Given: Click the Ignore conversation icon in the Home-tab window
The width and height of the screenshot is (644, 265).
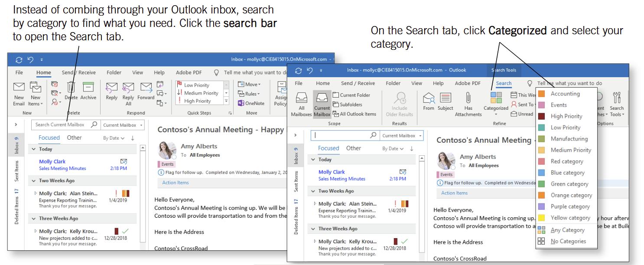Looking at the screenshot, I should 55,85.
